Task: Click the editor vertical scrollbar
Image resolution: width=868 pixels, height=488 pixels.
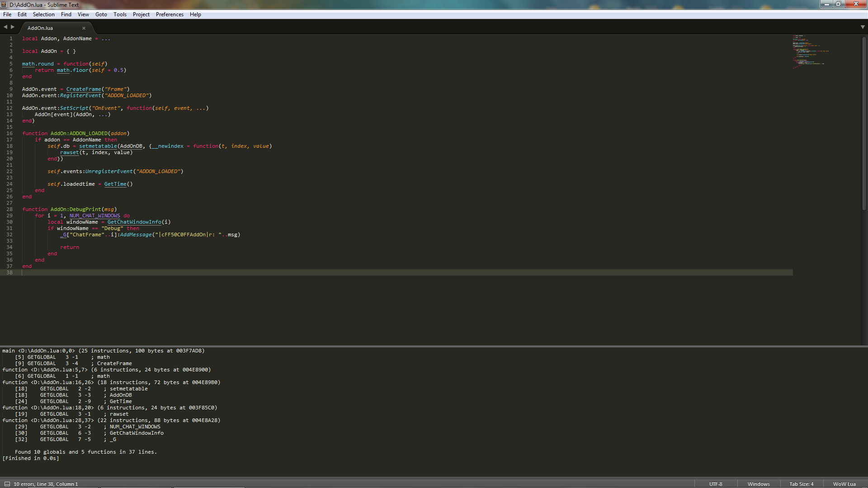Action: click(864, 122)
